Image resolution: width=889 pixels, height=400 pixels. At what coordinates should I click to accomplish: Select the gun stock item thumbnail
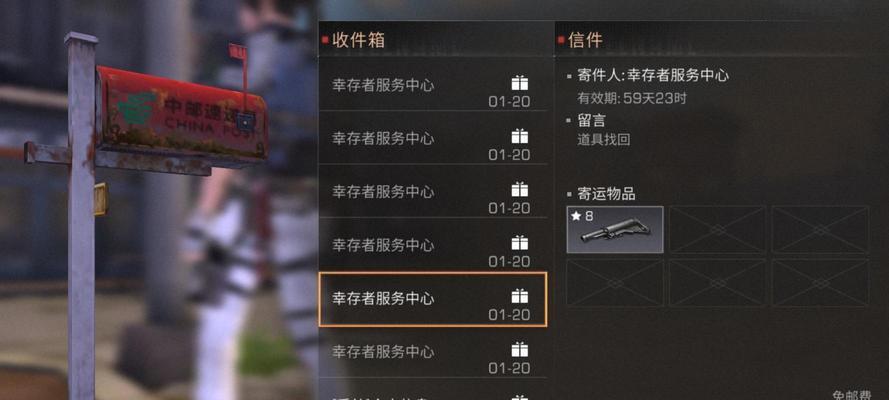pyautogui.click(x=615, y=229)
